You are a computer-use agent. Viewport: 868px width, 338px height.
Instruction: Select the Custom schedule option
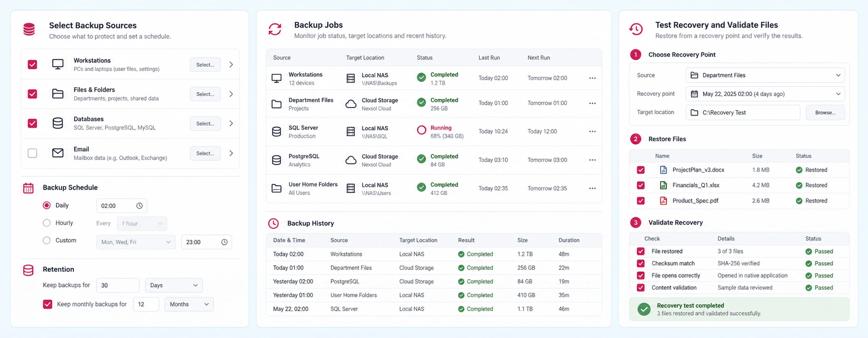[x=47, y=240]
